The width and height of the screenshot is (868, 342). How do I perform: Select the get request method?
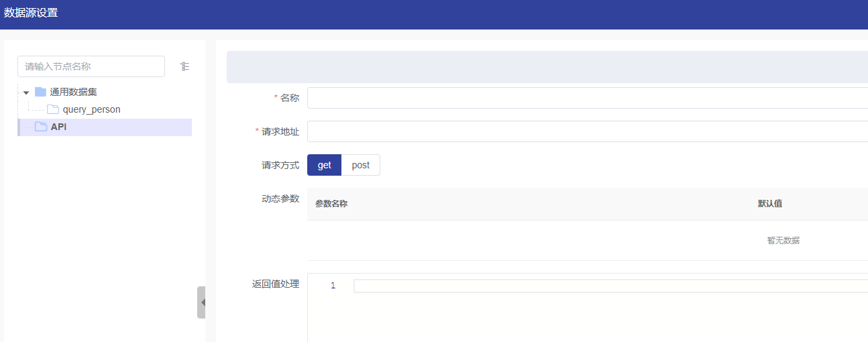(324, 165)
